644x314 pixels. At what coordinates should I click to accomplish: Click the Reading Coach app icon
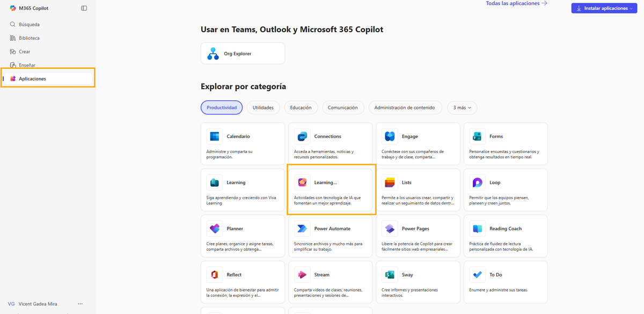pos(477,229)
